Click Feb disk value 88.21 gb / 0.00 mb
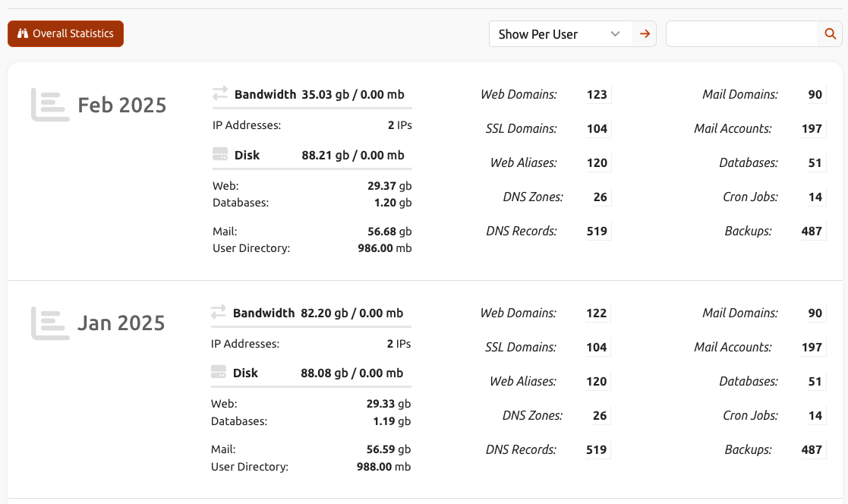 (352, 155)
